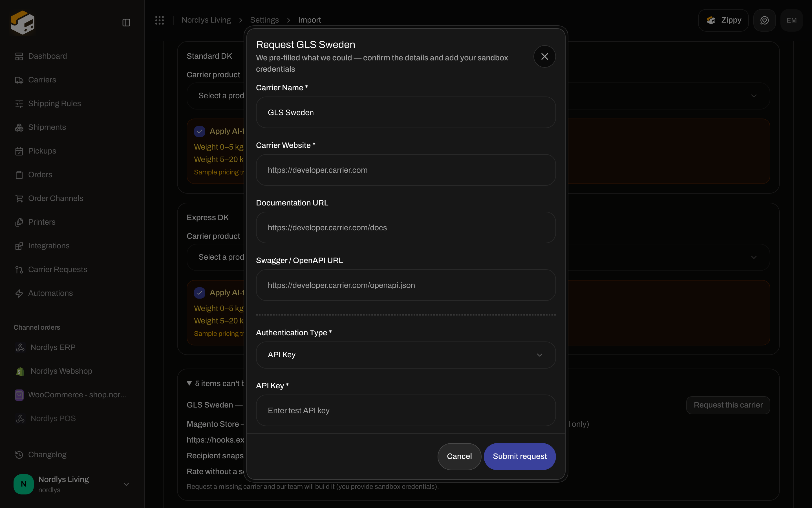812x508 pixels.
Task: Close the Request GLS Sweden dialog
Action: (x=544, y=56)
